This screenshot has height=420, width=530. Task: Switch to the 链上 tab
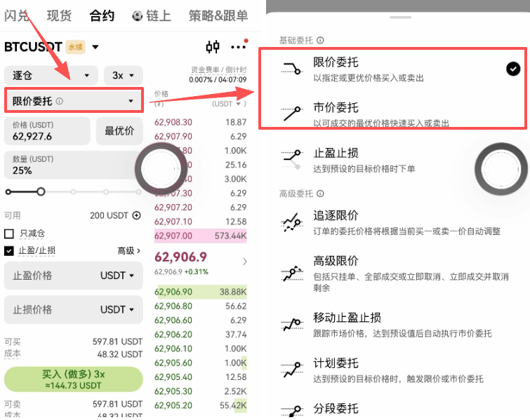[x=158, y=16]
